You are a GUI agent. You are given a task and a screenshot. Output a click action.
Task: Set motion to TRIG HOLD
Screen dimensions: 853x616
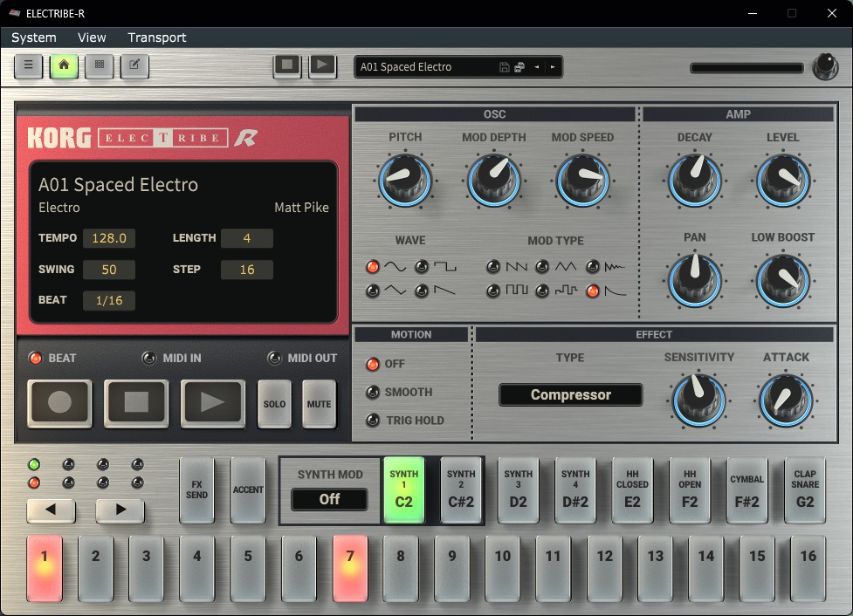point(373,421)
